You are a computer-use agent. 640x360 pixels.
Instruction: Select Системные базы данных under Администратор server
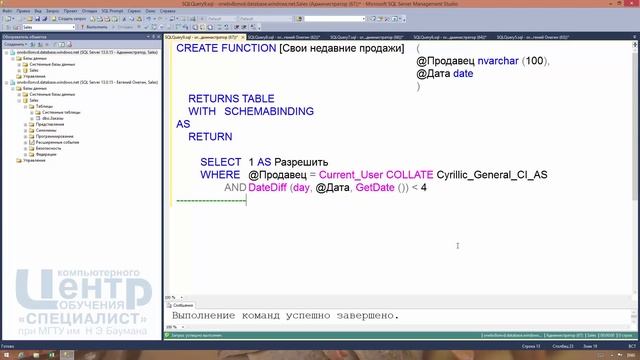(x=52, y=64)
